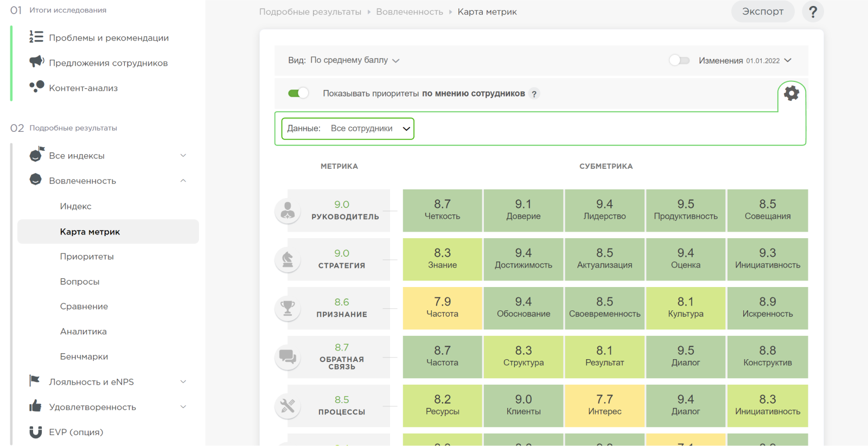
Task: Disable showing priorities by employees' opinion
Action: click(x=298, y=93)
